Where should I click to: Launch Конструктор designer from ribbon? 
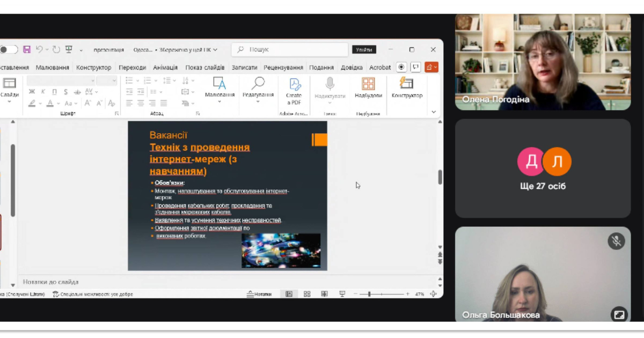[407, 89]
